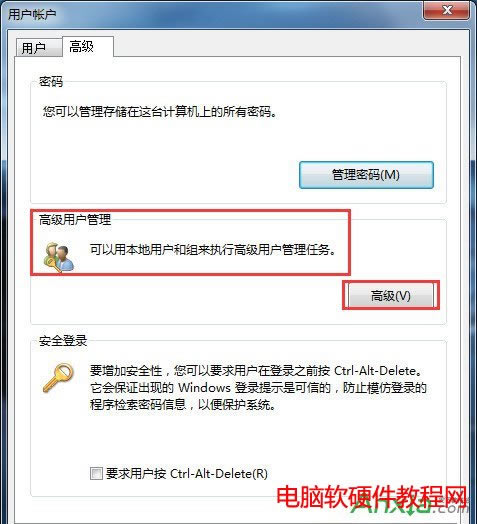Click the red 电脑软硬件教程网 watermark
The height and width of the screenshot is (524, 477).
tap(372, 497)
